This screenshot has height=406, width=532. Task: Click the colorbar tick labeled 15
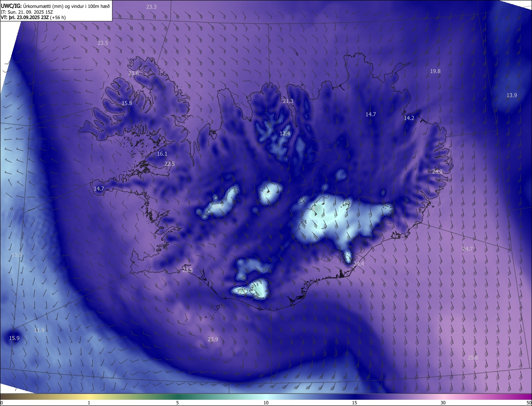click(355, 403)
